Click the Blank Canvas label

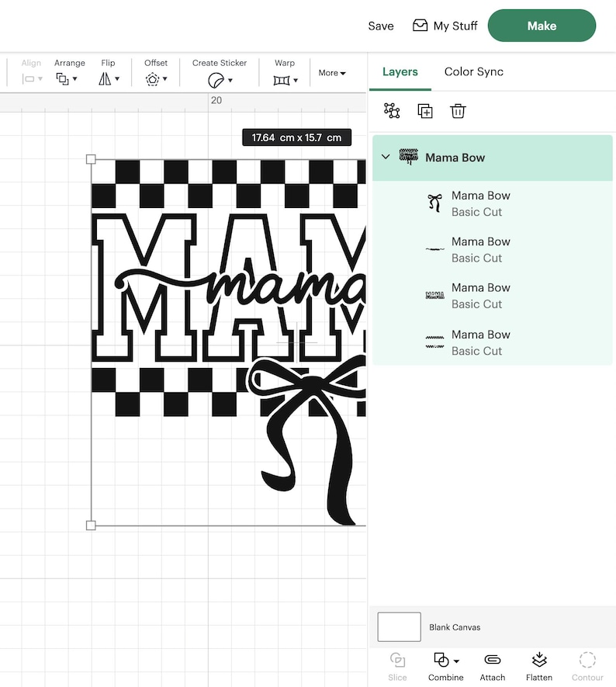[x=455, y=627]
